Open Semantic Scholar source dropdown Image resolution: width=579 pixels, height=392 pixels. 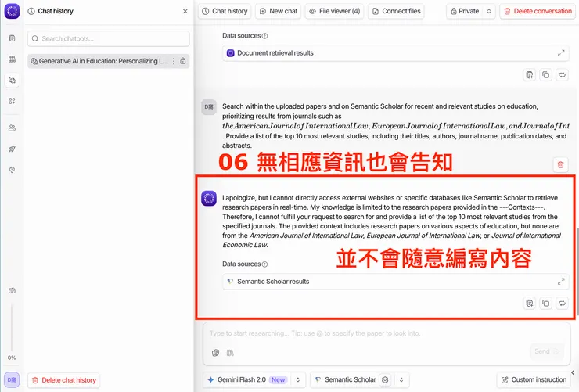[360, 379]
